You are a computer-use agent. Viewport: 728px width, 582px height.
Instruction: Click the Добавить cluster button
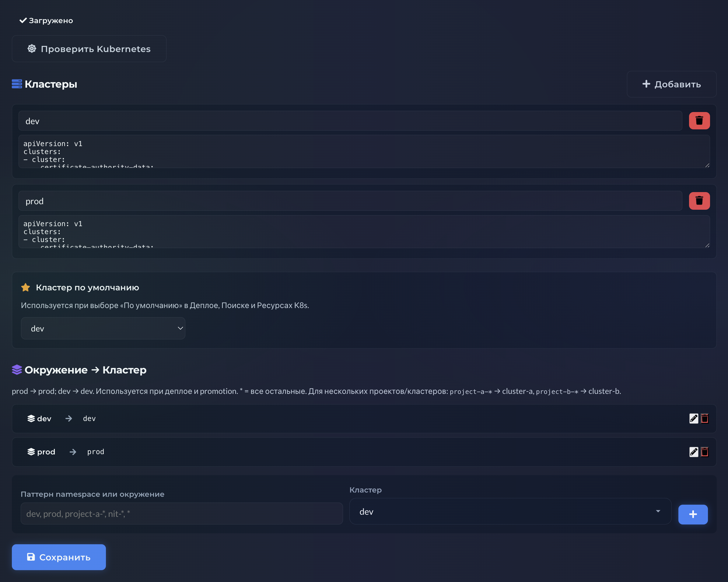671,84
